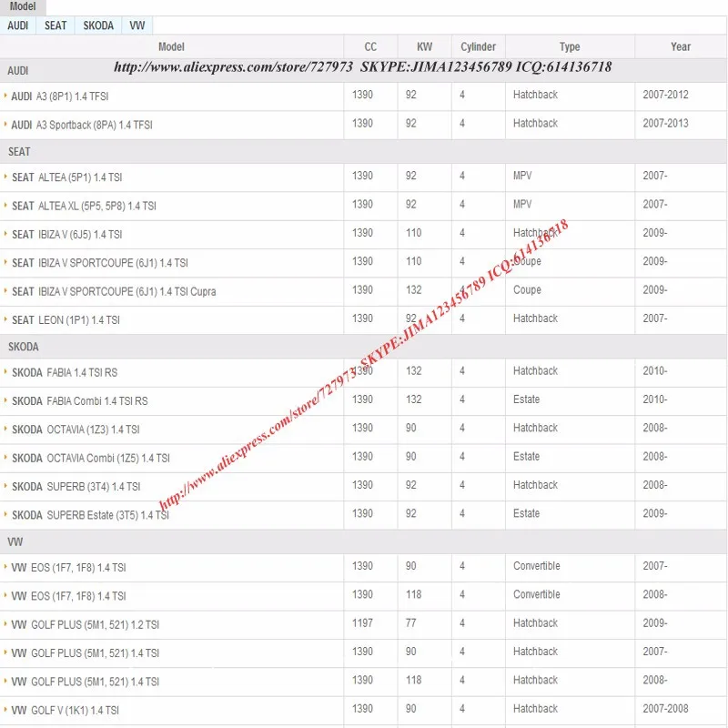Click Hatchback type in SEAT LEON row
Viewport: 728px width, 728px height.
[x=535, y=318]
